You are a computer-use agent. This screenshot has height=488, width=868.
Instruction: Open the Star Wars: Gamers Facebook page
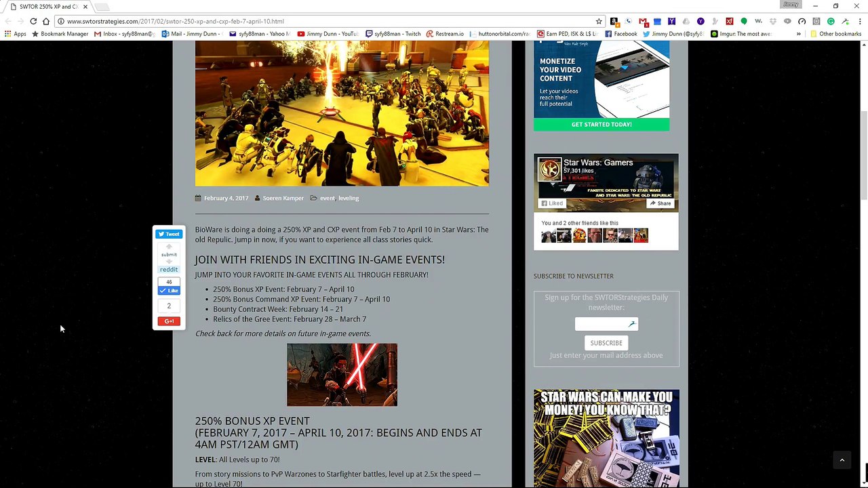[598, 163]
